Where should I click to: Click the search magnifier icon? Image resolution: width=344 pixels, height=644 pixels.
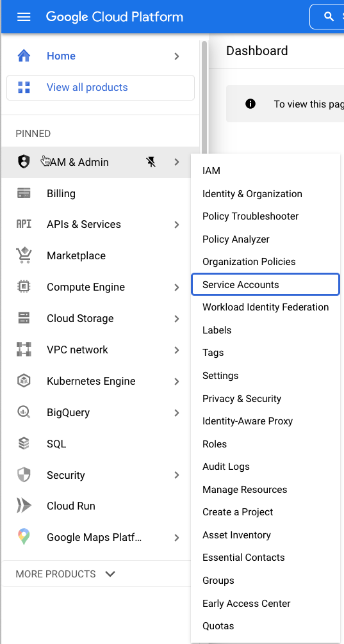tap(329, 17)
